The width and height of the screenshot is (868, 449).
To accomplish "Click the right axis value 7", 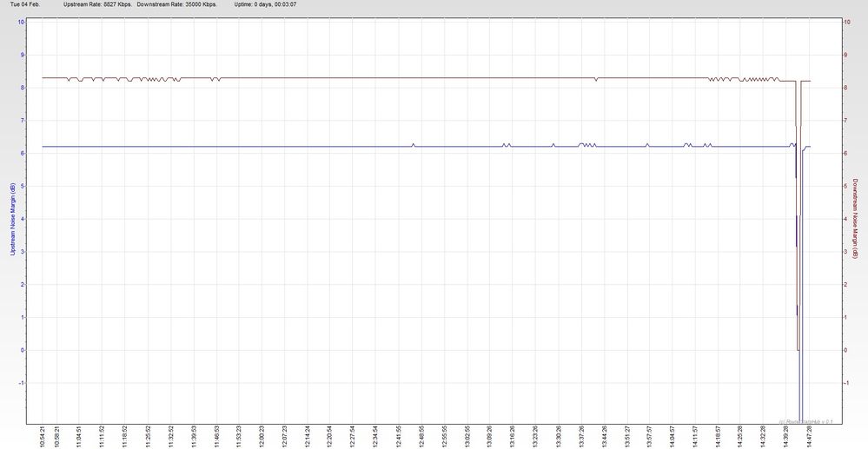I will [845, 121].
